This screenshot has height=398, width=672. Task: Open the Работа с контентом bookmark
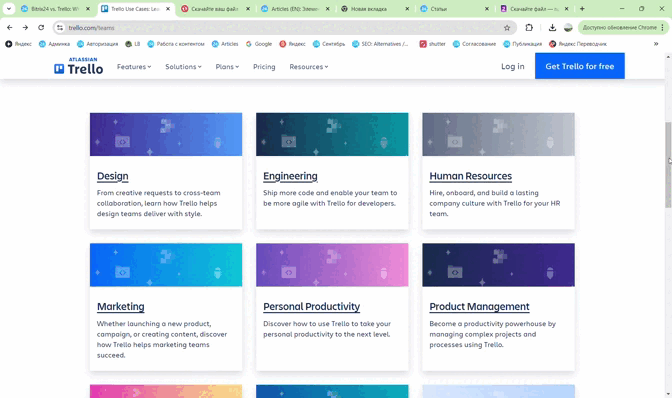pos(176,44)
